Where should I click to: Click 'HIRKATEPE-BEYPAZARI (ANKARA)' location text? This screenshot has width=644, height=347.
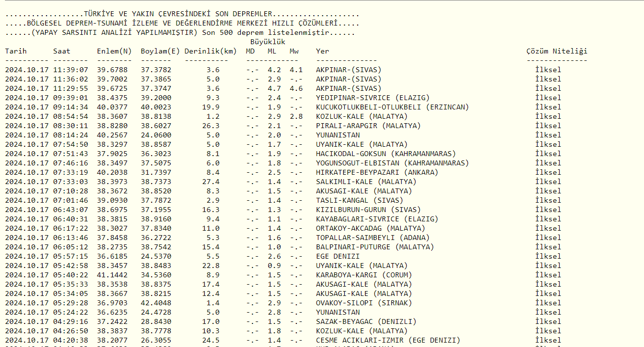[377, 172]
